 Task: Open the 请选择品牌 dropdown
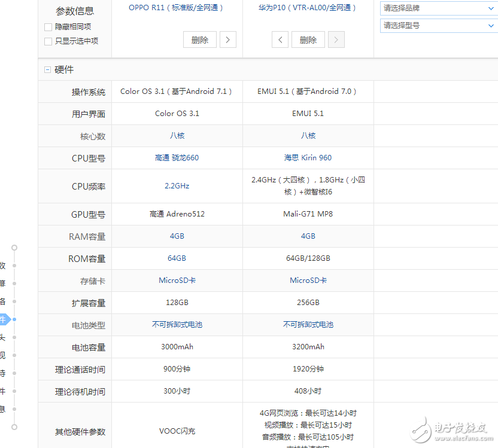(438, 8)
